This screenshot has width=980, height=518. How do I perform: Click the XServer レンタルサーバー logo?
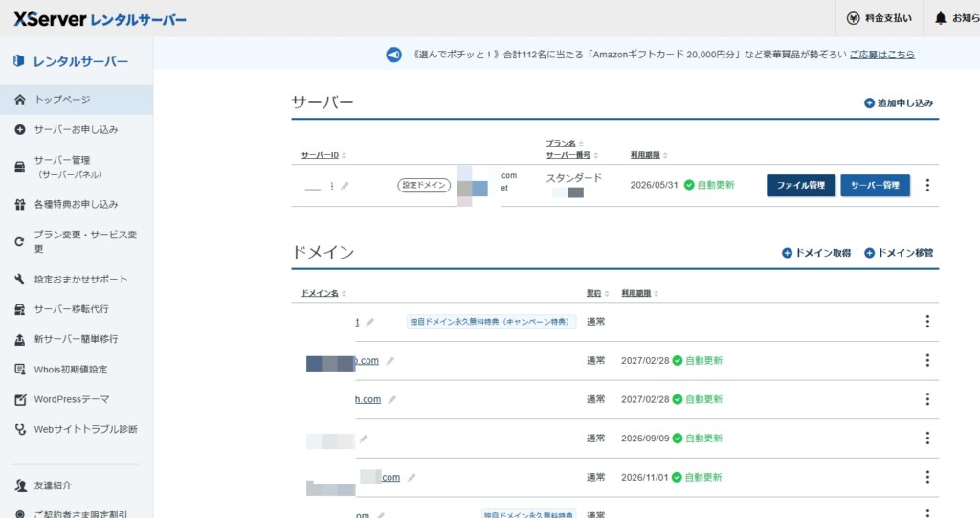100,19
